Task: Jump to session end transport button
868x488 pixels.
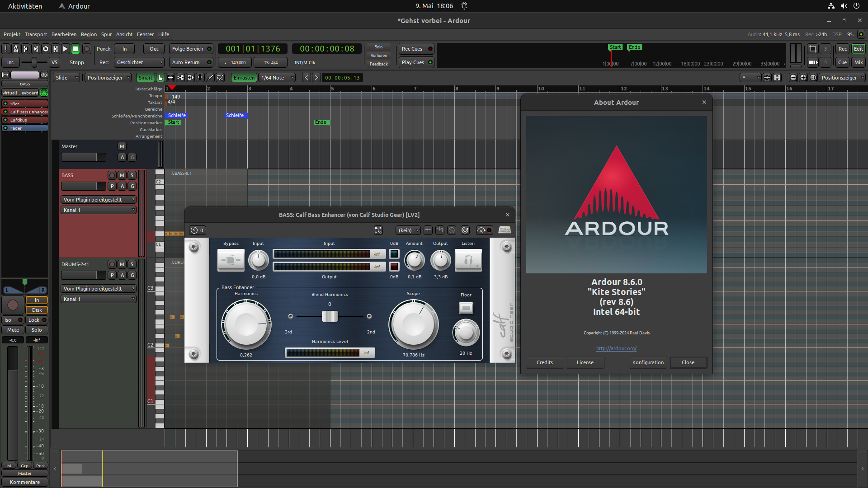Action: coord(36,49)
